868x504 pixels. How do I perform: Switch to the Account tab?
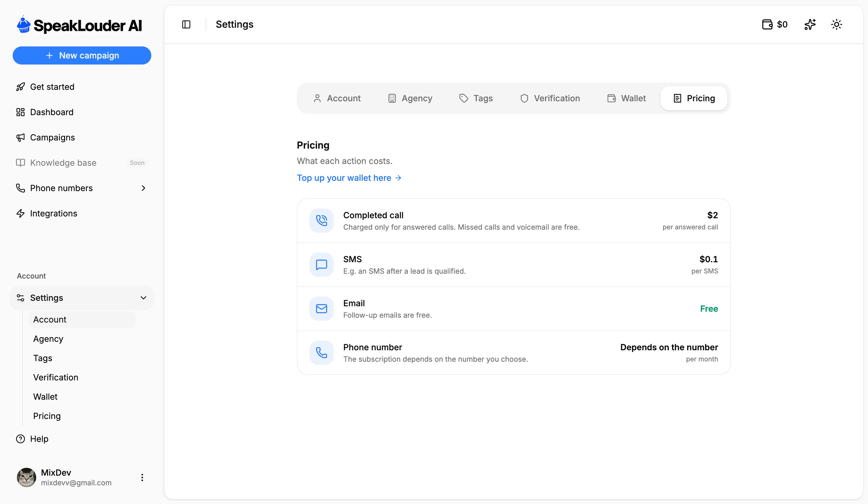point(337,99)
